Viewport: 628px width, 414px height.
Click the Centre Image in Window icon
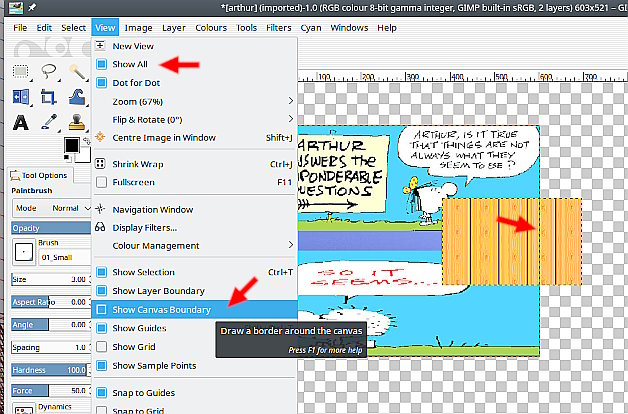pos(100,137)
